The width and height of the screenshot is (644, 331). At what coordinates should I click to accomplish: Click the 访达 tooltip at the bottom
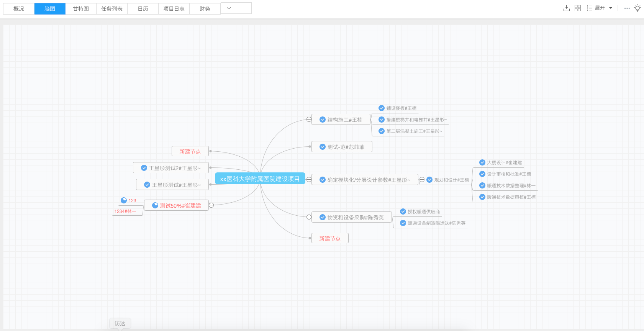pyautogui.click(x=120, y=323)
